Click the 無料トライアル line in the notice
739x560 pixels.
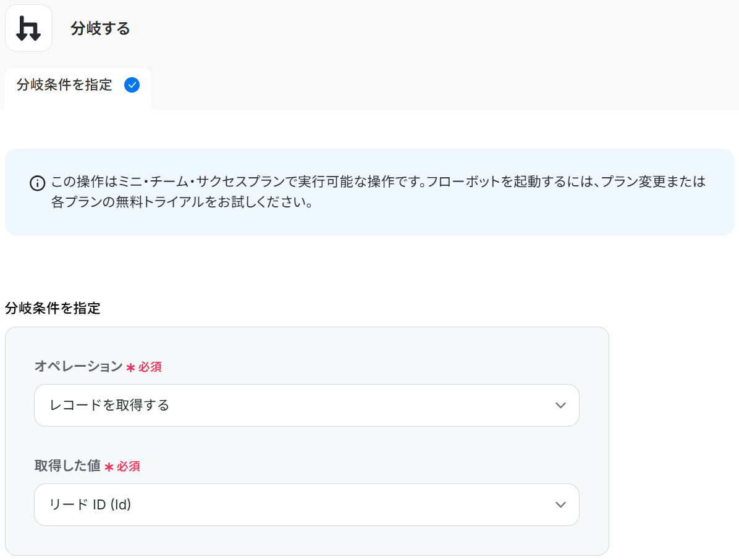tap(181, 203)
